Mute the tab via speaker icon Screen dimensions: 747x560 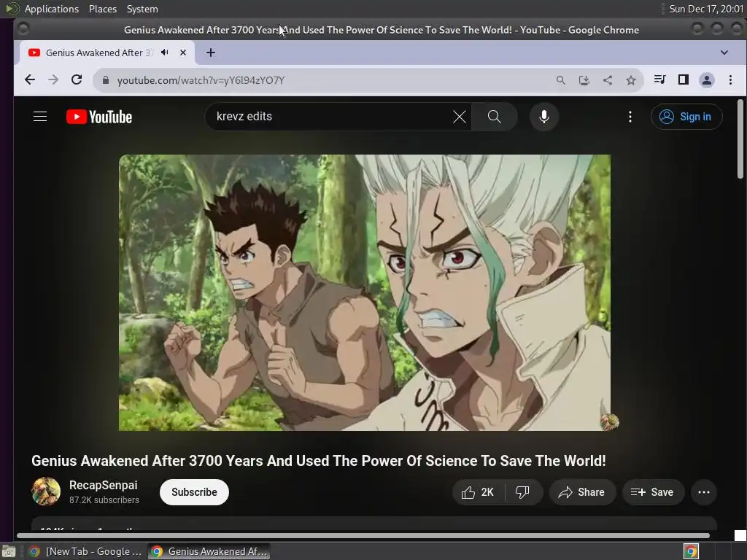[x=165, y=52]
